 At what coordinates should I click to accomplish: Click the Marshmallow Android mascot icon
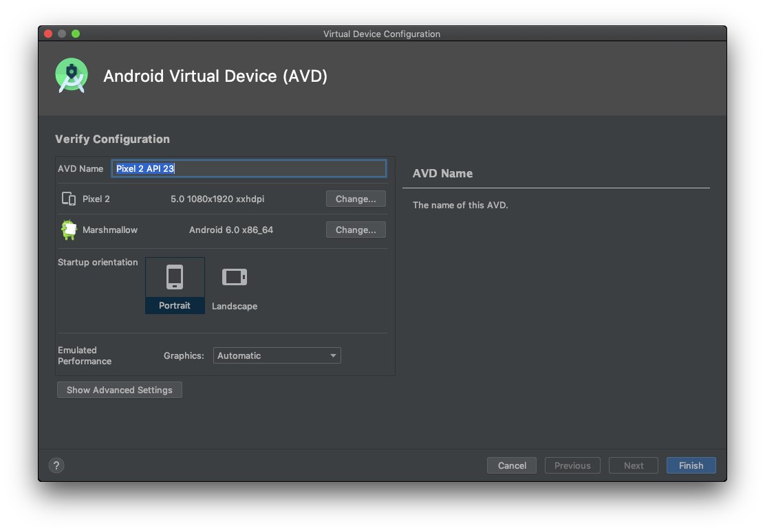click(x=69, y=230)
